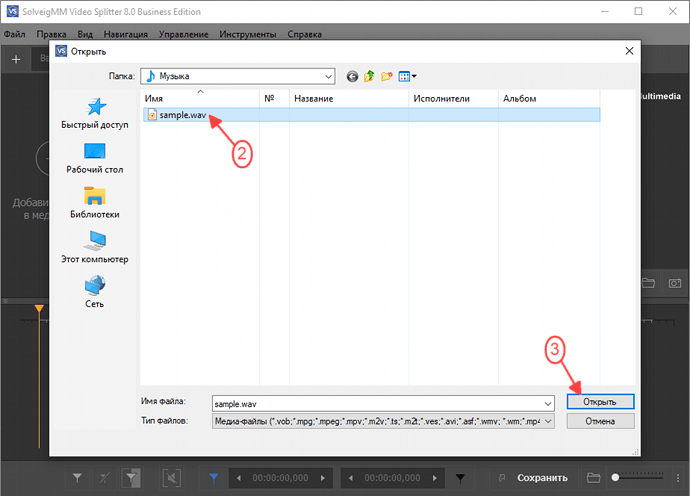690x496 pixels.
Task: Click the black end-marker icon in bottom toolbar
Action: pos(460,478)
